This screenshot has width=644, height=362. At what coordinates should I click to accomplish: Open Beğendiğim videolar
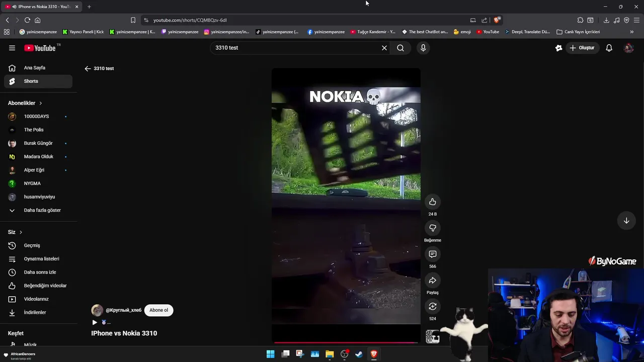point(38,286)
